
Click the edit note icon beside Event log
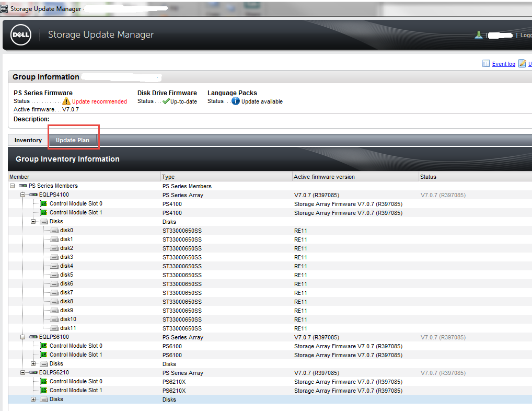(523, 63)
